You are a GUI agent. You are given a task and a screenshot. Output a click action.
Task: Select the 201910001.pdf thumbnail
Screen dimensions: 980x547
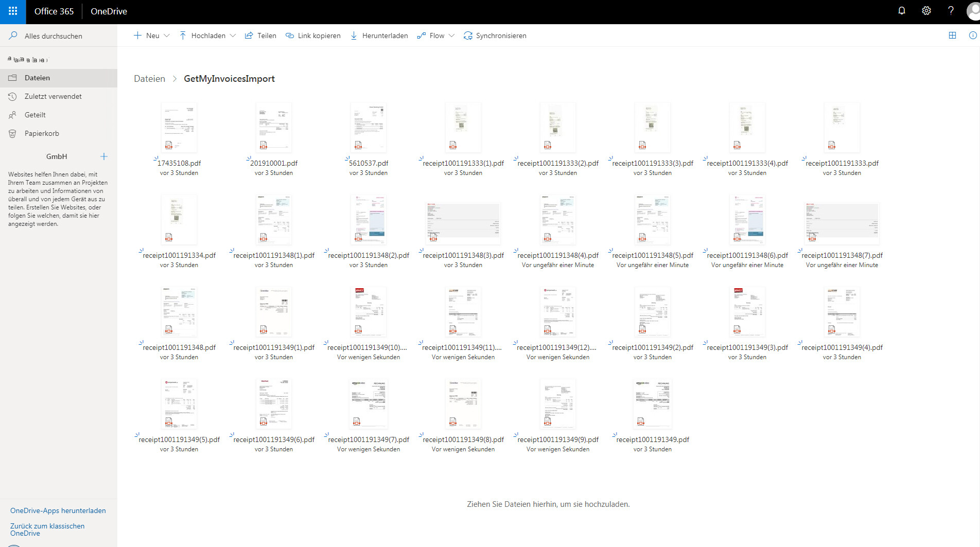pos(274,127)
